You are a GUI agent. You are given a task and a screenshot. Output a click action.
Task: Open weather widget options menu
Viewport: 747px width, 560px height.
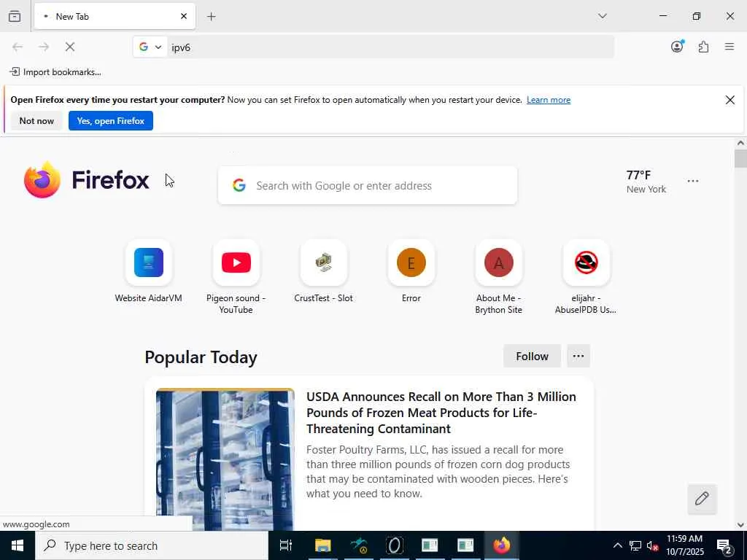pyautogui.click(x=693, y=181)
